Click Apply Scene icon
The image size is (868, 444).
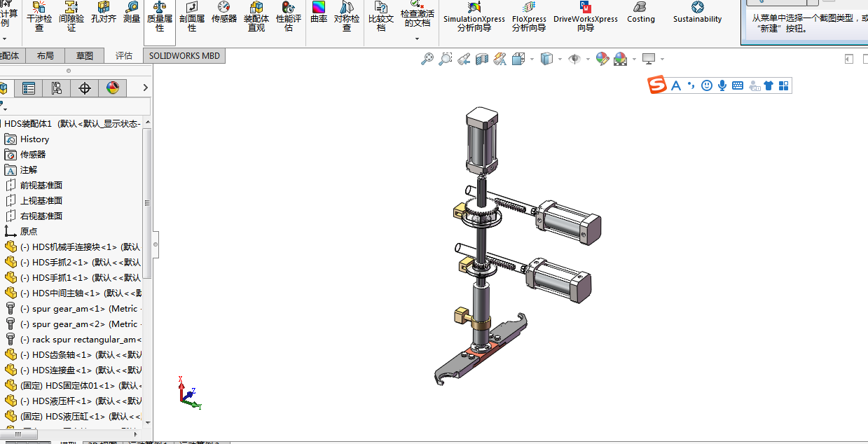(621, 60)
